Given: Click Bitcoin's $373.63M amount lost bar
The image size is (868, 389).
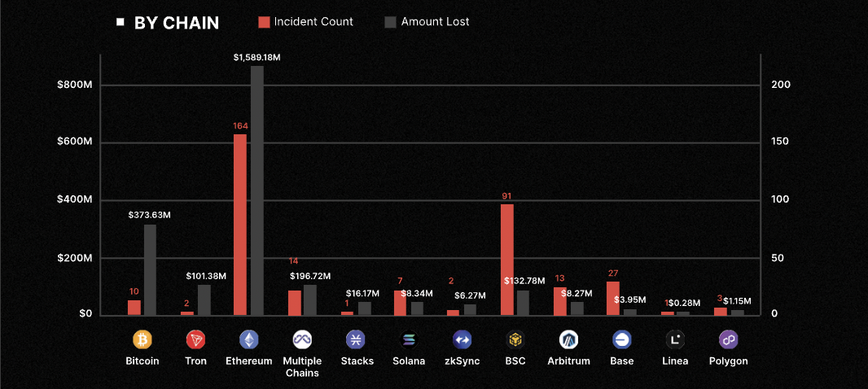Looking at the screenshot, I should 151,269.
